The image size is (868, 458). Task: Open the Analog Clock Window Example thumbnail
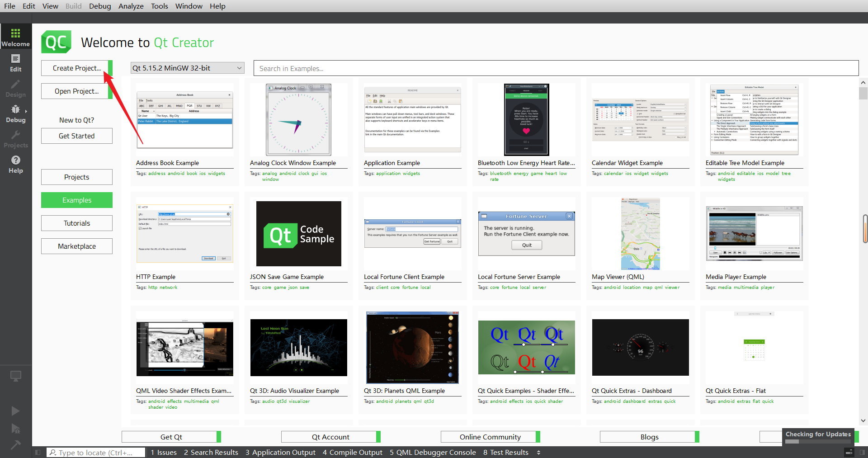click(x=299, y=120)
